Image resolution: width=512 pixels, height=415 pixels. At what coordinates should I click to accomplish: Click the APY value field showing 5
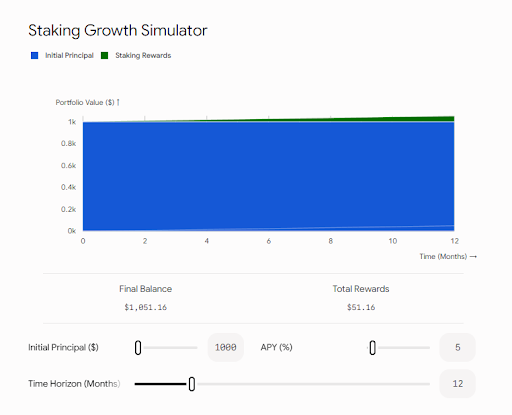pos(457,347)
